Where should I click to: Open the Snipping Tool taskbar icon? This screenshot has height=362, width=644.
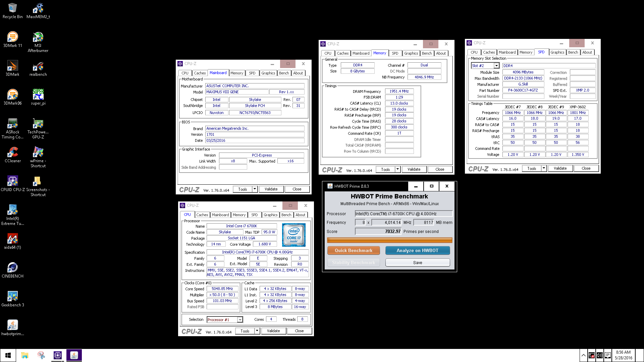(x=41, y=355)
